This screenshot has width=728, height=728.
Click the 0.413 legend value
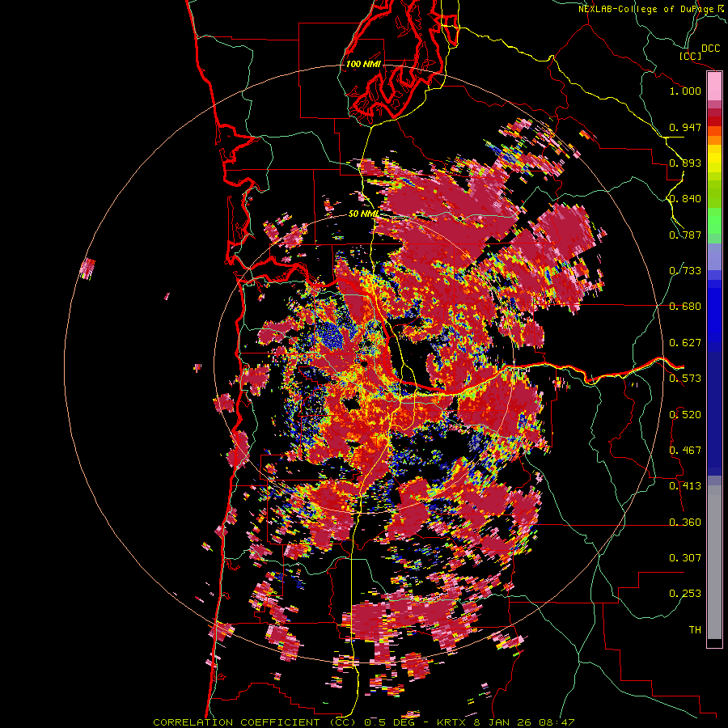(685, 486)
